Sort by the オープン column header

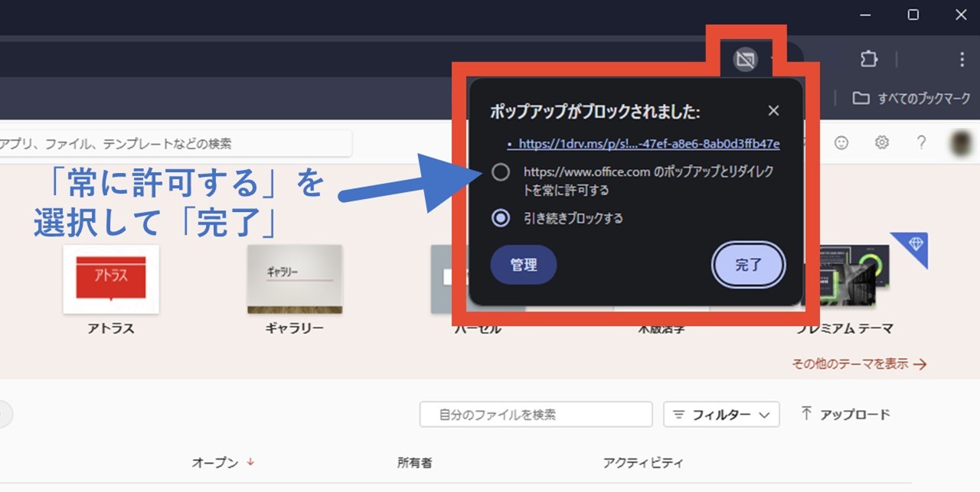click(215, 463)
